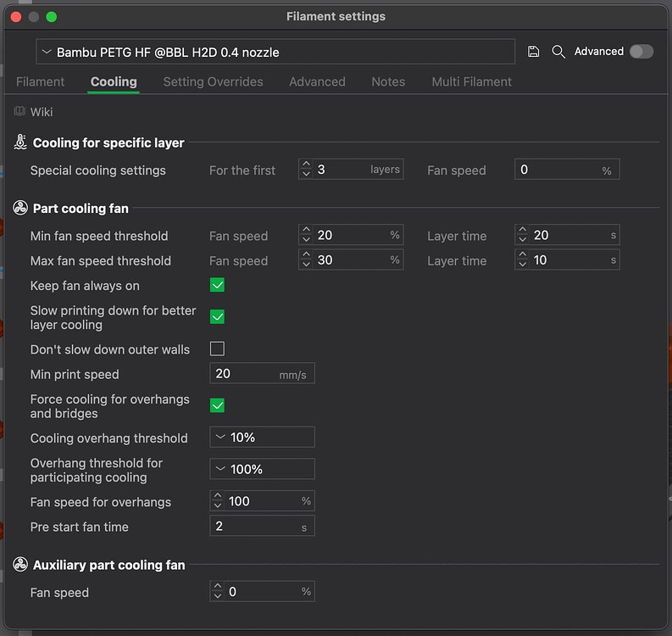Decrease Max fan speed threshold percentage
Image resolution: width=672 pixels, height=636 pixels.
306,265
